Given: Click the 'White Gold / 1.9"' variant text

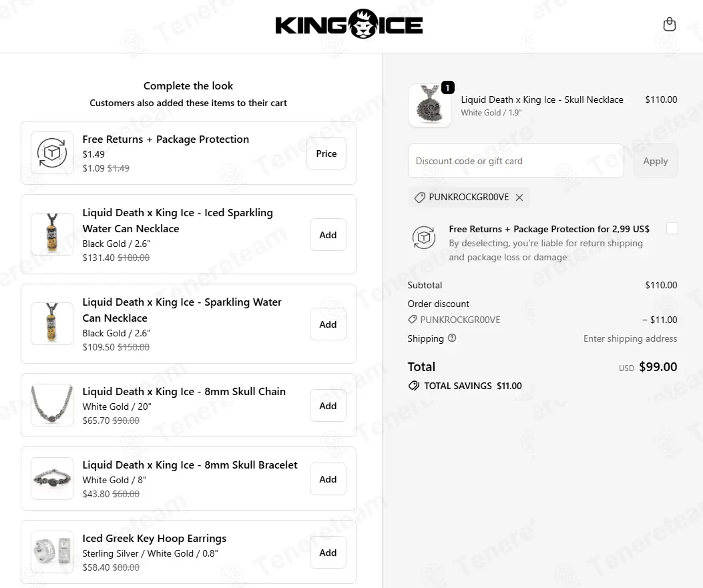Looking at the screenshot, I should pos(491,113).
